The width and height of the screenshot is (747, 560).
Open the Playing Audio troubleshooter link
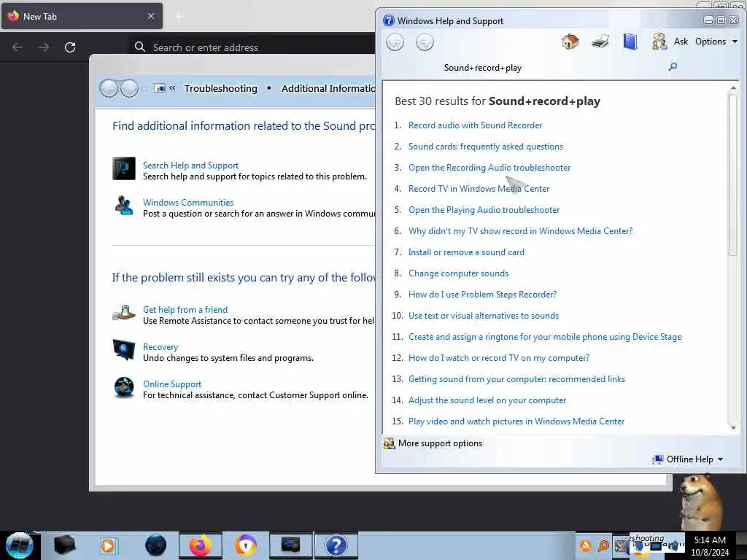[x=484, y=210]
